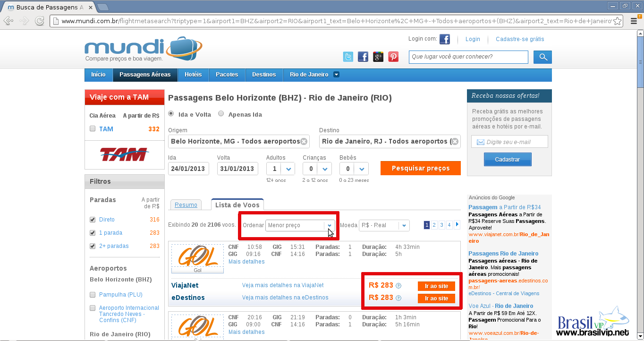The width and height of the screenshot is (644, 341).
Task: Click the Cadastrar newsletter button
Action: [x=508, y=160]
